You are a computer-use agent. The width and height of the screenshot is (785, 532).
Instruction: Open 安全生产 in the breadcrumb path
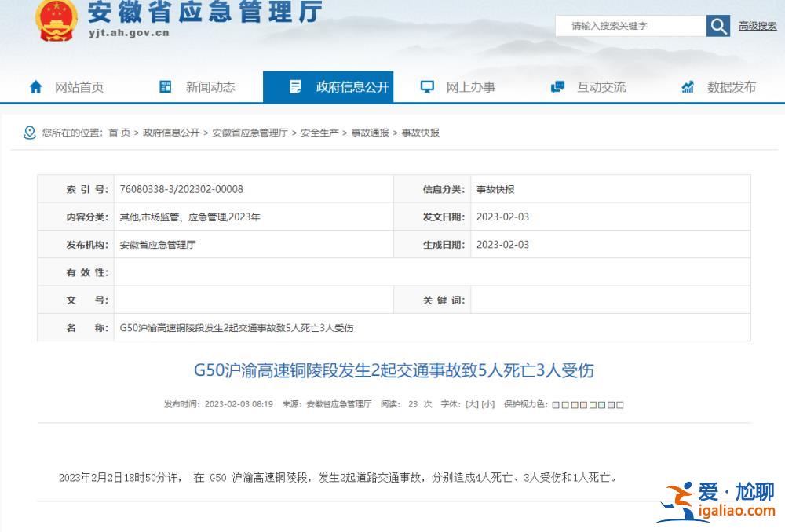pos(319,133)
